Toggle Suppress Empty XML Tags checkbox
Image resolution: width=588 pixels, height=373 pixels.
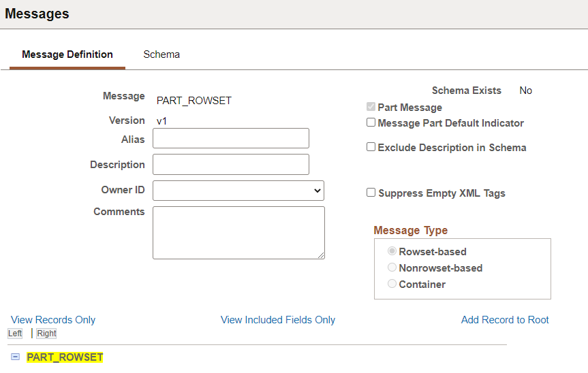pos(371,193)
